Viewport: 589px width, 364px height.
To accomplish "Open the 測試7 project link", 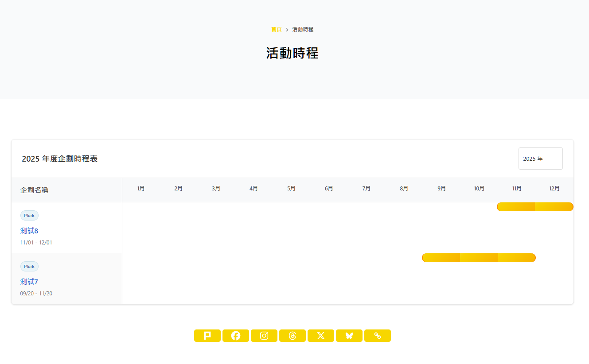I will (29, 282).
